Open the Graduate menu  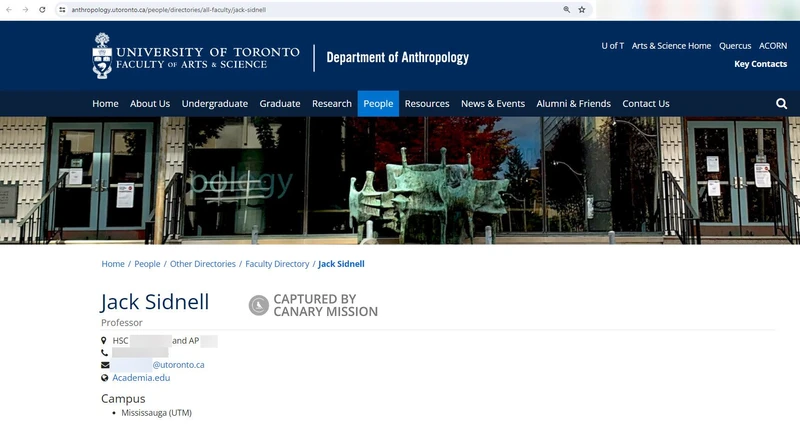[x=280, y=104]
